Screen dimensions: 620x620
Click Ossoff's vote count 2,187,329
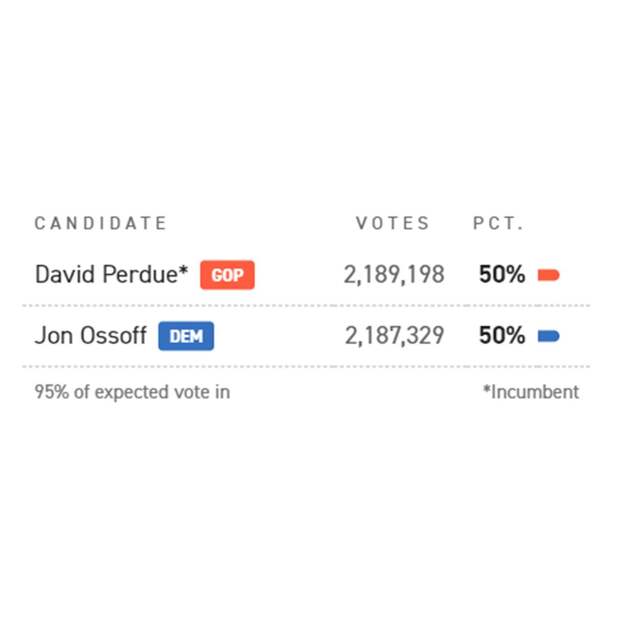pos(395,336)
